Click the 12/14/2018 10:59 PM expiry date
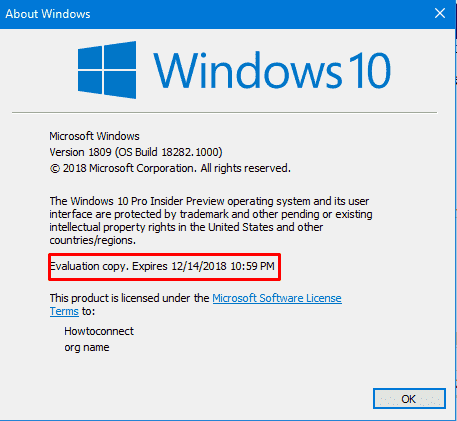This screenshot has width=457, height=421. pos(223,266)
